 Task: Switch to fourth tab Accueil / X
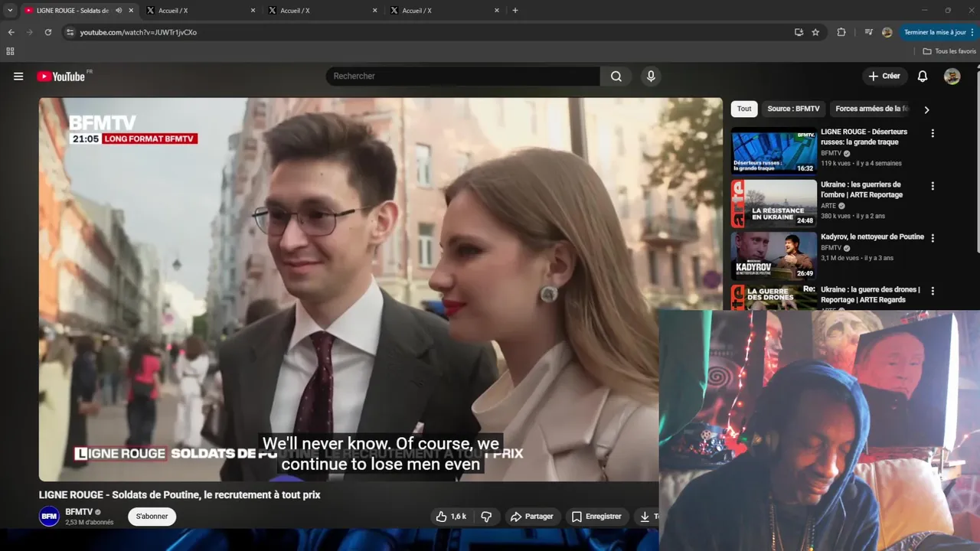(x=445, y=11)
